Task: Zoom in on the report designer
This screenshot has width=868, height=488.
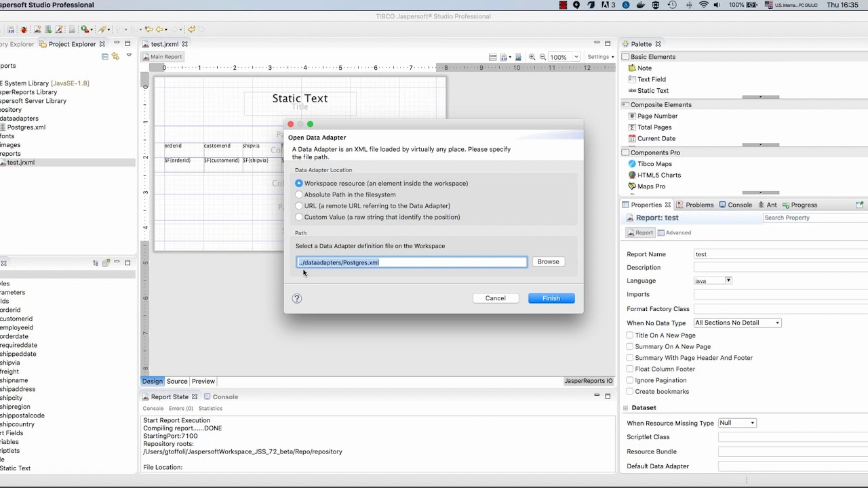Action: [x=532, y=57]
